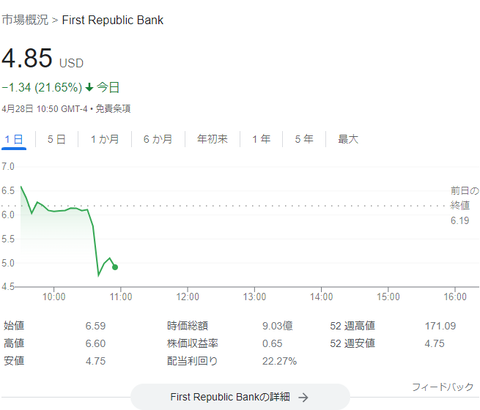Click the 前日の終値 6.19 label
480x410 pixels.
465,206
